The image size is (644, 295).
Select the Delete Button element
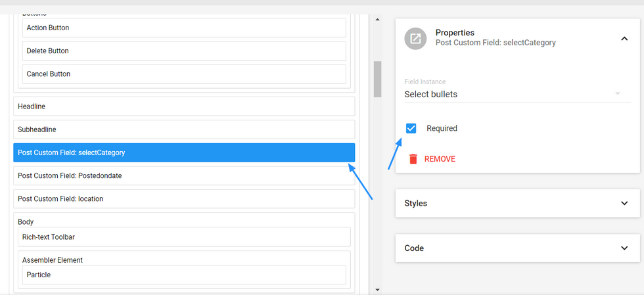tap(184, 51)
